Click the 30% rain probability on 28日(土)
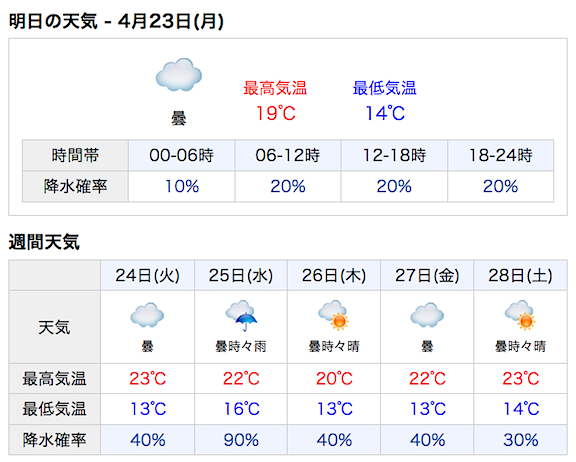 pyautogui.click(x=521, y=440)
